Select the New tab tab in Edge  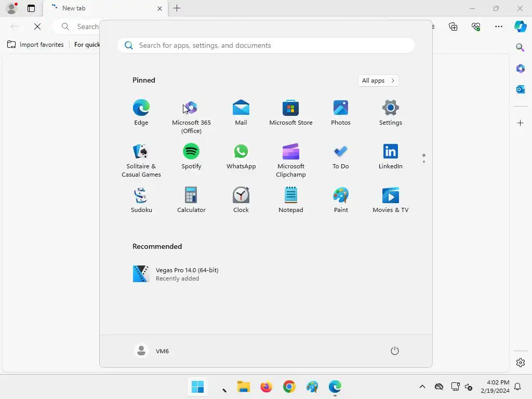(x=104, y=8)
